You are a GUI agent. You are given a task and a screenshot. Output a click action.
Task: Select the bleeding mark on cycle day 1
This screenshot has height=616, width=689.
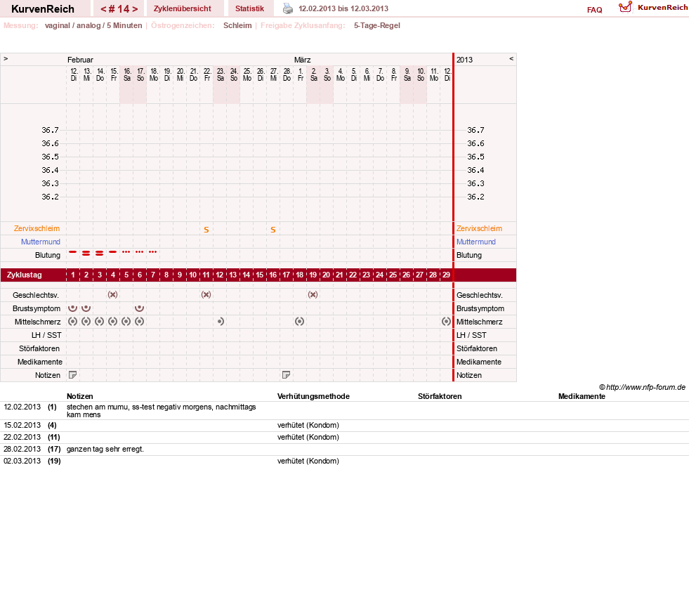pyautogui.click(x=73, y=251)
